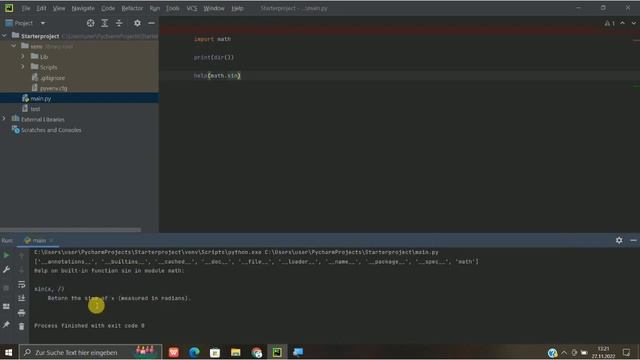Image resolution: width=640 pixels, height=360 pixels.
Task: Click the help(math.sin) line in the editor
Action: [x=217, y=76]
